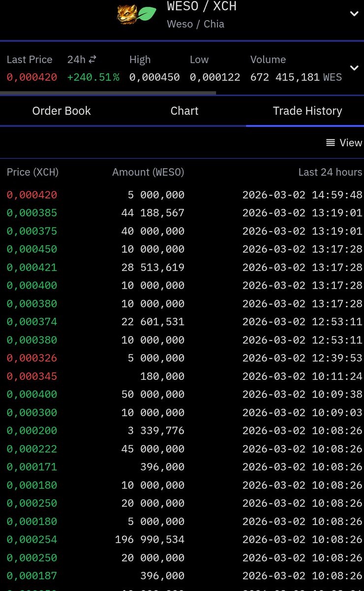Image resolution: width=364 pixels, height=591 pixels.
Task: Click the Volume value 672 415,181
Action: tap(285, 77)
